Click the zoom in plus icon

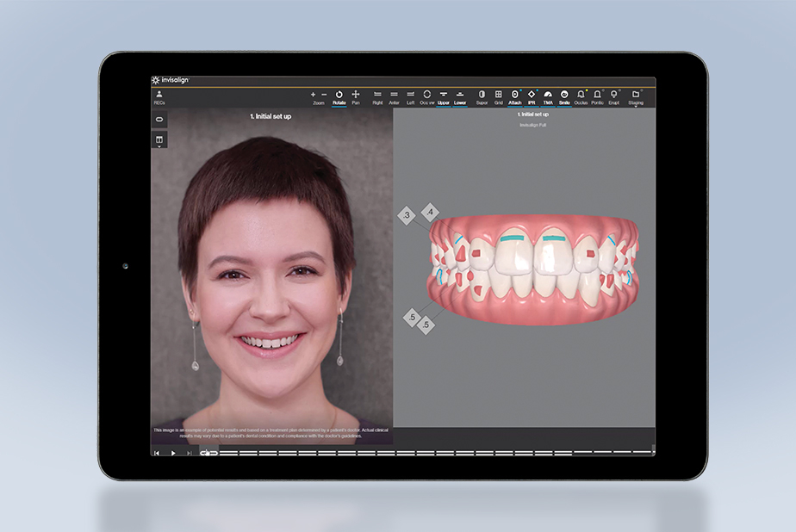point(313,94)
